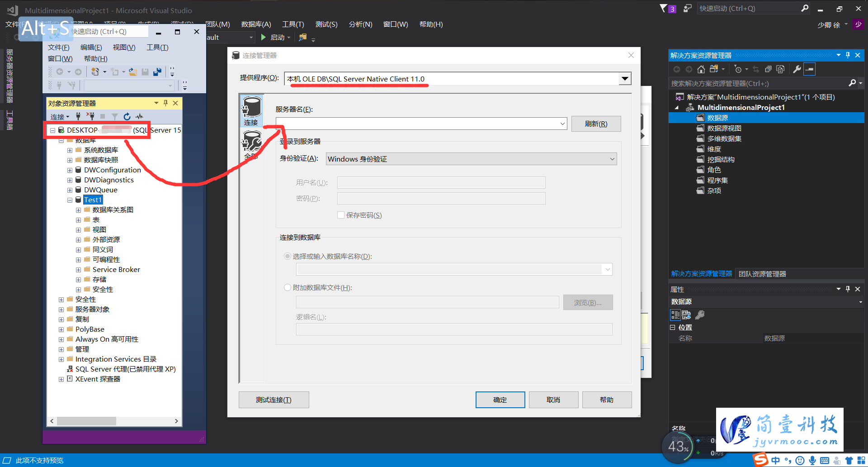Open 视图 menu in SSMS window
Screen dimensions: 868x467
tap(124, 47)
